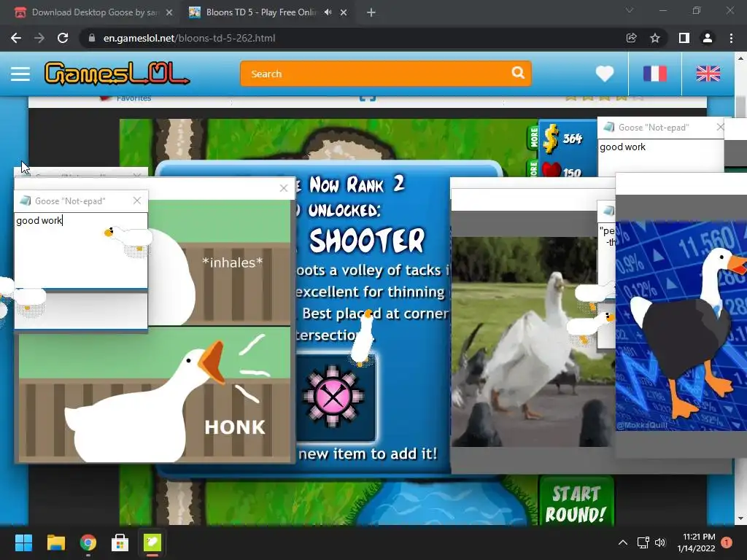Open the notification badge in the taskbar
Viewport: 747px width, 560px height.
pyautogui.click(x=727, y=542)
